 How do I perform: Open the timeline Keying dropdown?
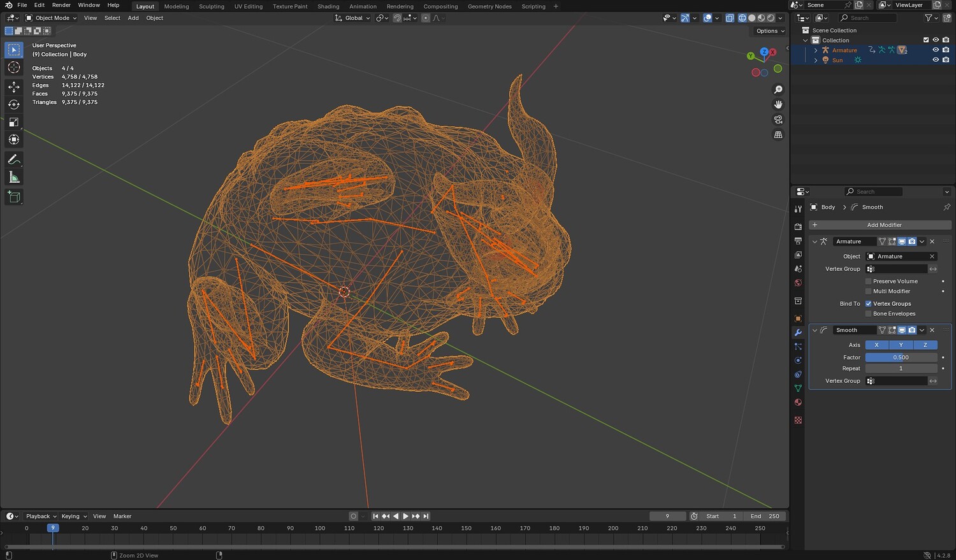73,516
